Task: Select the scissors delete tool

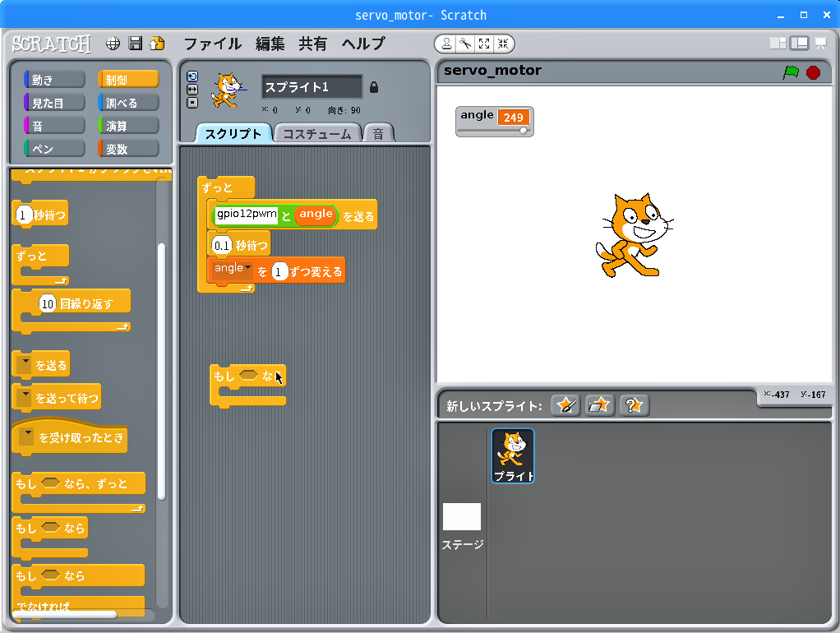Action: coord(465,44)
